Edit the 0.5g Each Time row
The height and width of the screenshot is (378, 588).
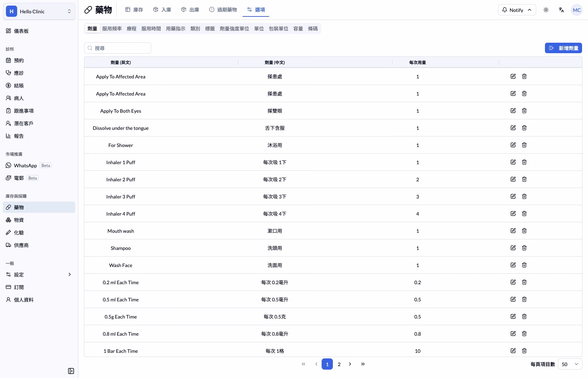[513, 316]
